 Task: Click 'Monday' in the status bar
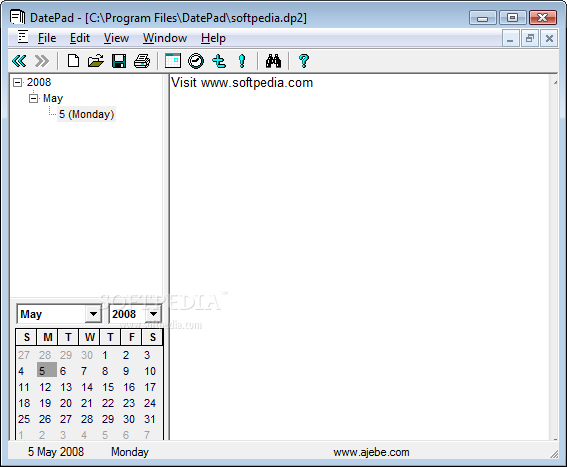coord(130,452)
